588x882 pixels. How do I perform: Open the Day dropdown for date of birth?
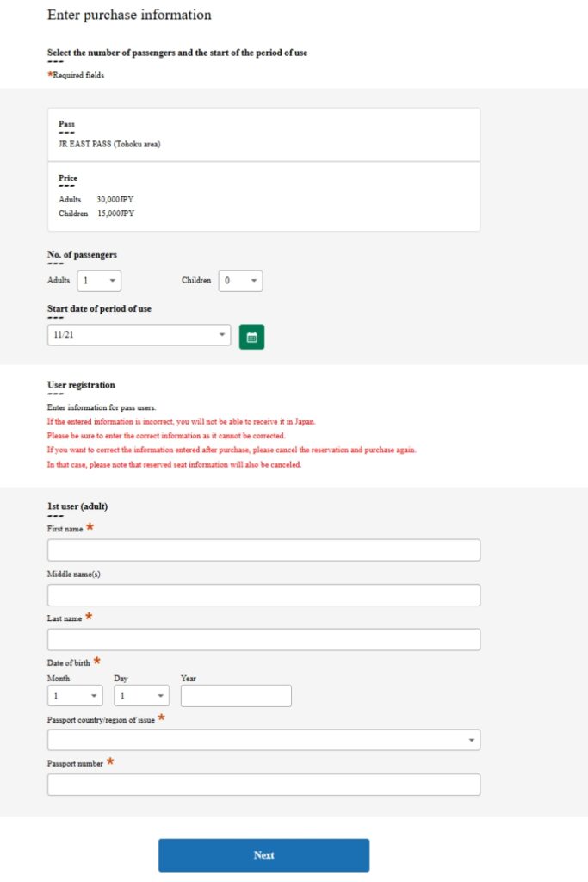click(140, 695)
